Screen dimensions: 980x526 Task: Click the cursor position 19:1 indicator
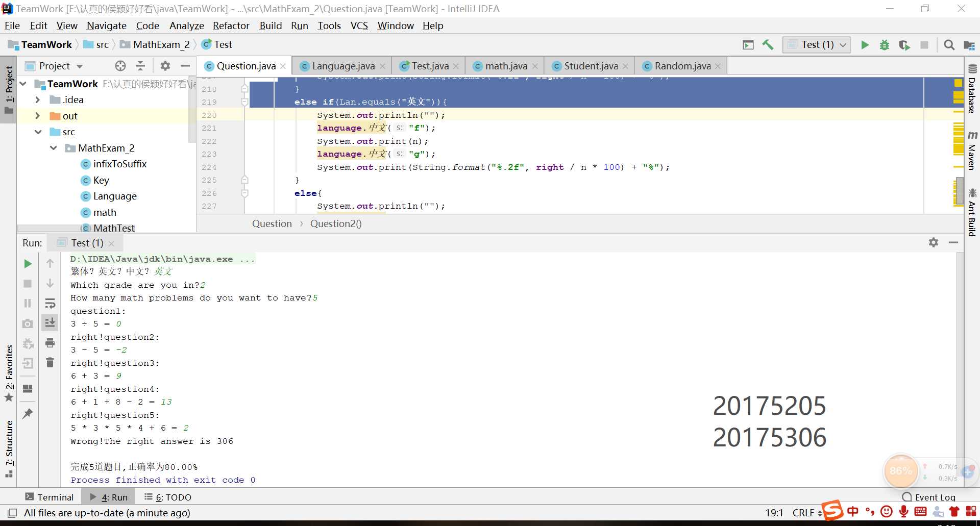coord(774,513)
